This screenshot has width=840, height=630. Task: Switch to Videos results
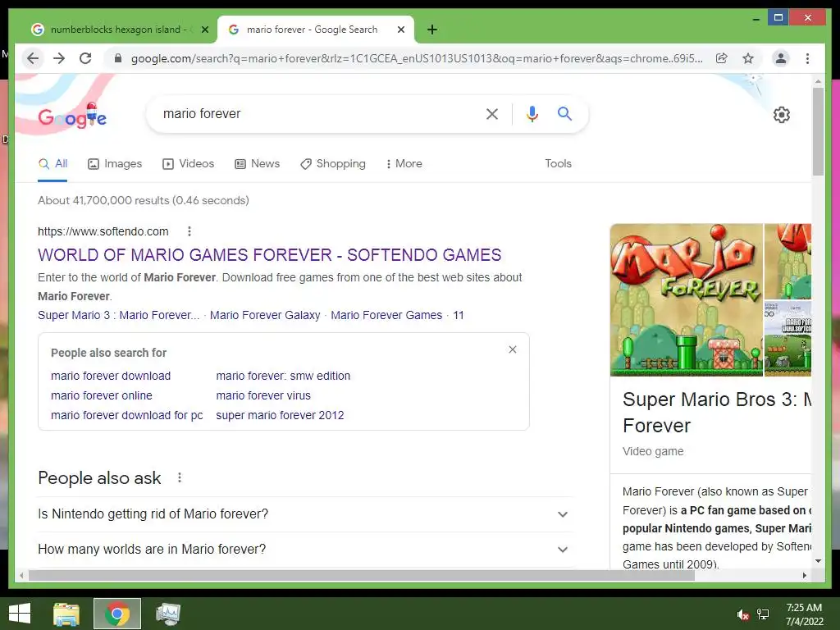(188, 163)
